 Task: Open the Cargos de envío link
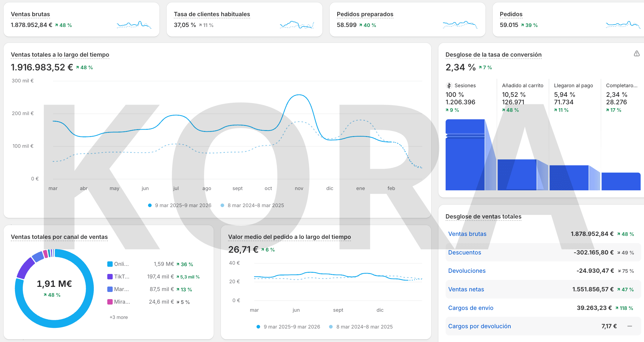pos(470,308)
